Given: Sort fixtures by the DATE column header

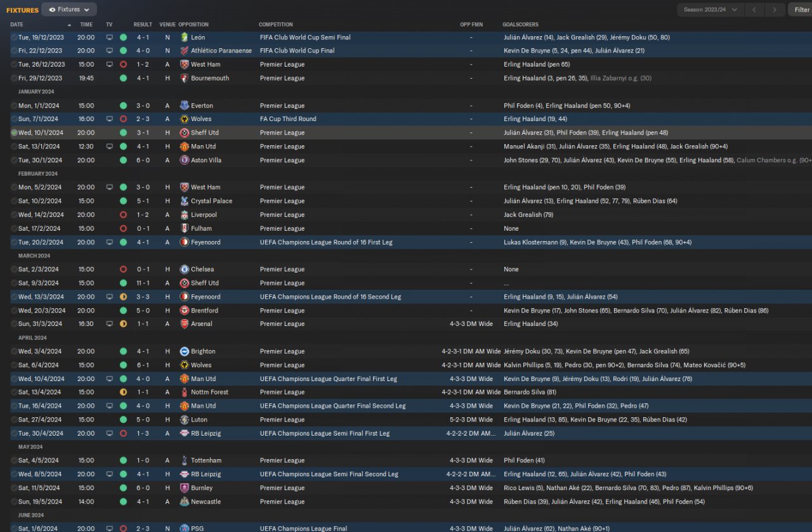Looking at the screenshot, I should point(16,25).
